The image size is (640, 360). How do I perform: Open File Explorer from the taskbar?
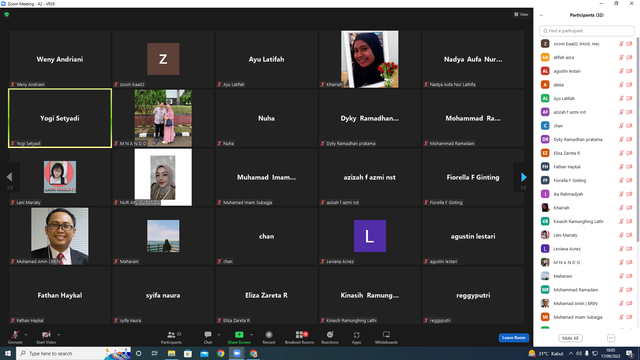coord(171,353)
